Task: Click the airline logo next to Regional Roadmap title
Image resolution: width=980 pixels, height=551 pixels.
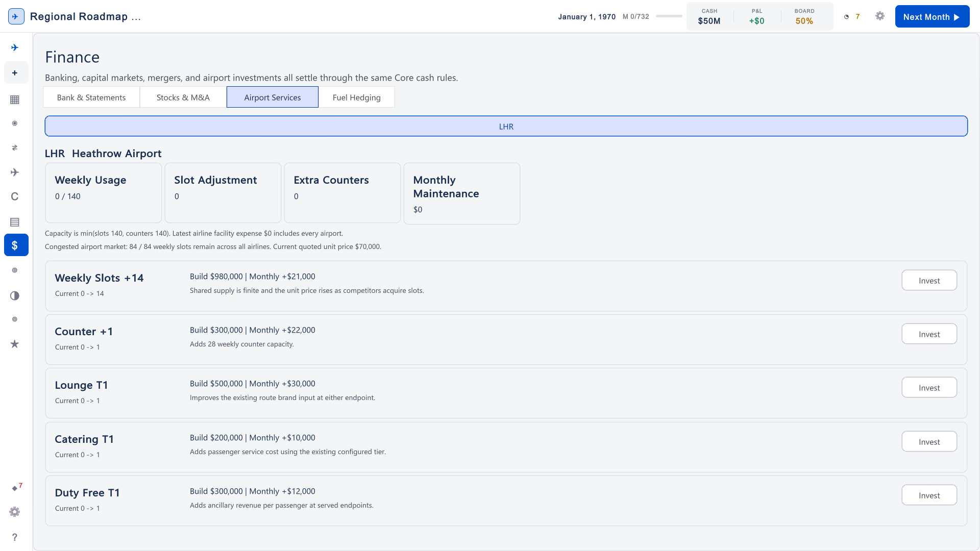Action: [x=16, y=16]
